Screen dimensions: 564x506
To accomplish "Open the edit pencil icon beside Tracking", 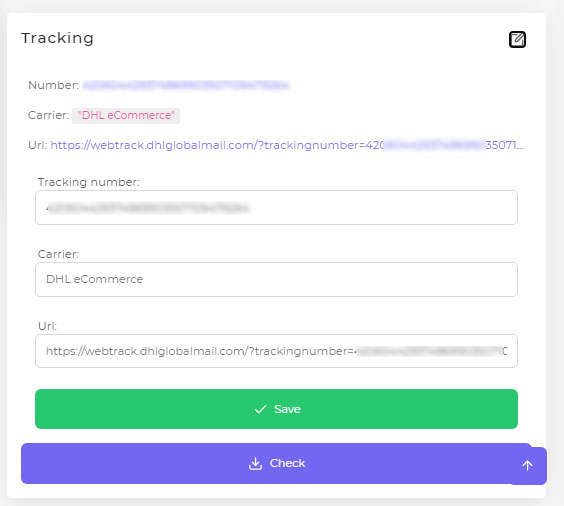I will click(x=517, y=39).
